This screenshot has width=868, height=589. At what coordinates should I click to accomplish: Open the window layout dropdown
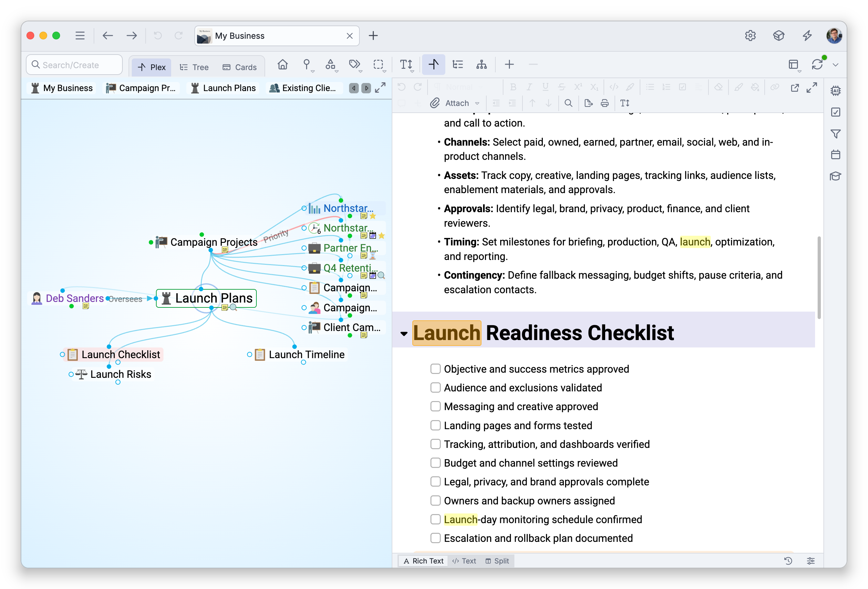point(794,65)
